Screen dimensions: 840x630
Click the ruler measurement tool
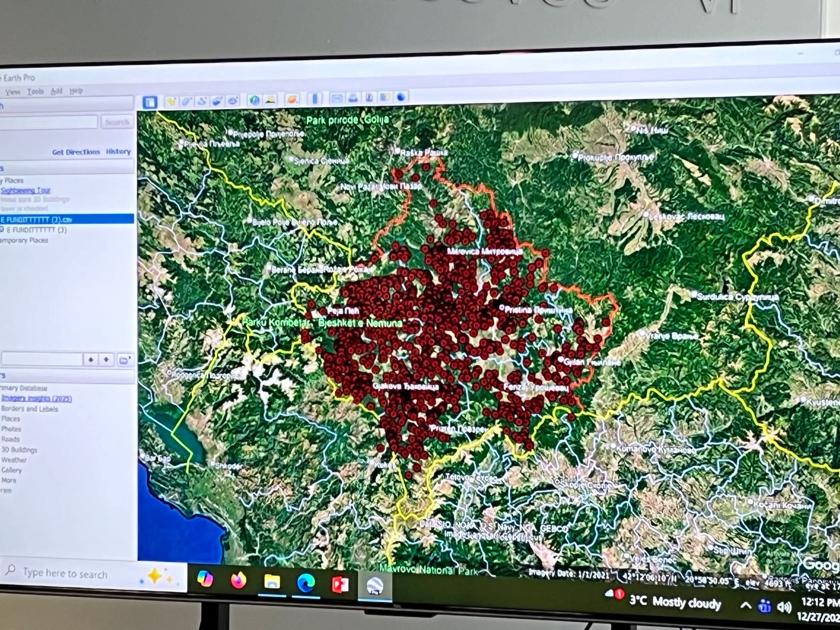pyautogui.click(x=316, y=99)
